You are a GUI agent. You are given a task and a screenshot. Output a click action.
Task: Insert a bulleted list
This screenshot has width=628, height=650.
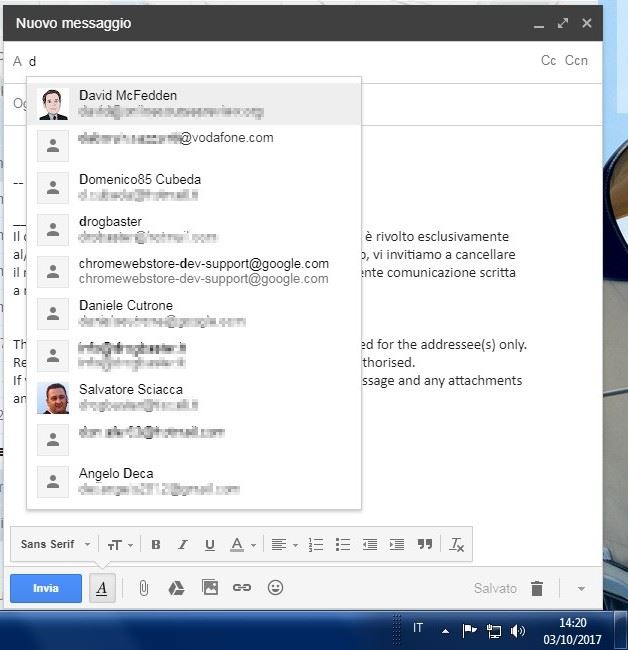point(343,545)
